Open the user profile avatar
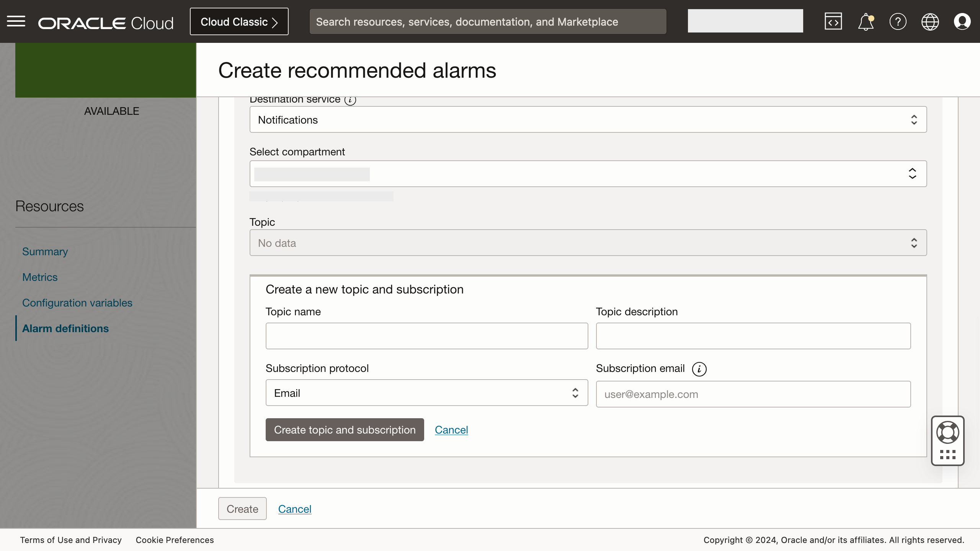This screenshot has height=551, width=980. [x=962, y=21]
